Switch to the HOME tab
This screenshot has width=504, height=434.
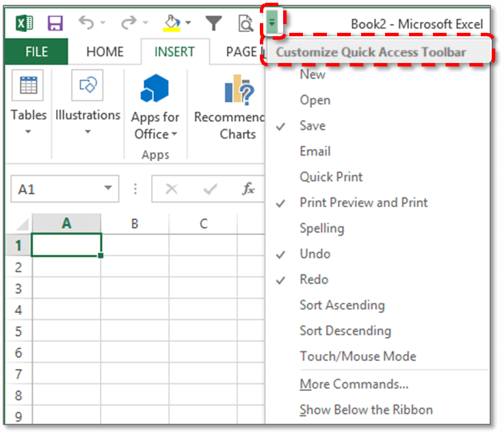tap(105, 52)
